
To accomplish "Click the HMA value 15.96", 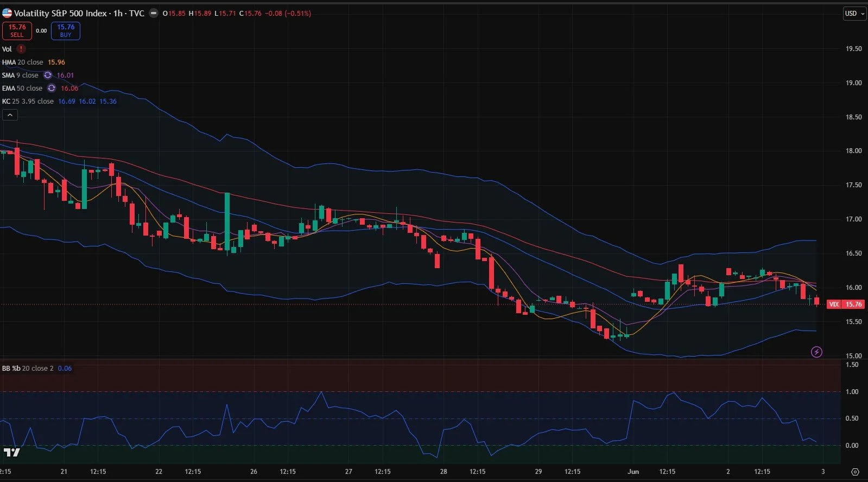I will (x=56, y=62).
